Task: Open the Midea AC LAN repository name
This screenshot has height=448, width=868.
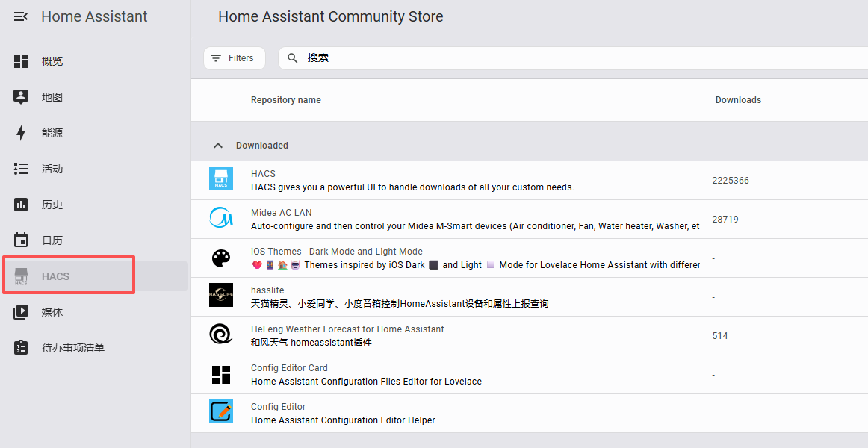Action: point(281,212)
